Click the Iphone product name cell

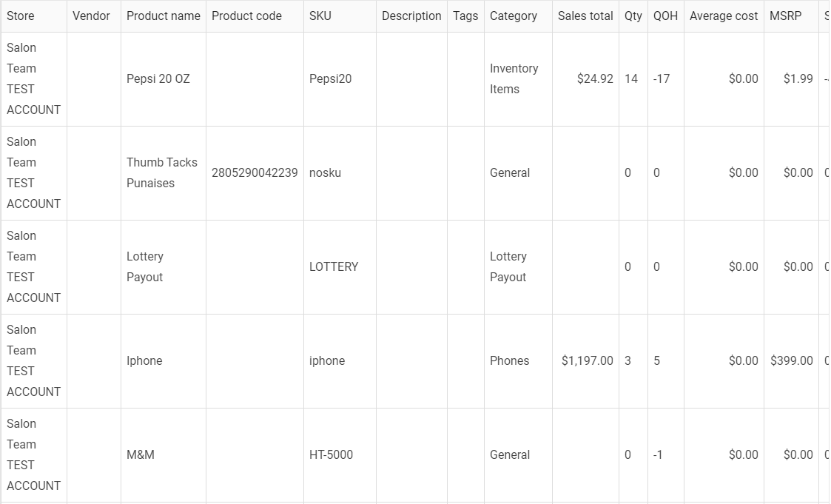coord(144,360)
